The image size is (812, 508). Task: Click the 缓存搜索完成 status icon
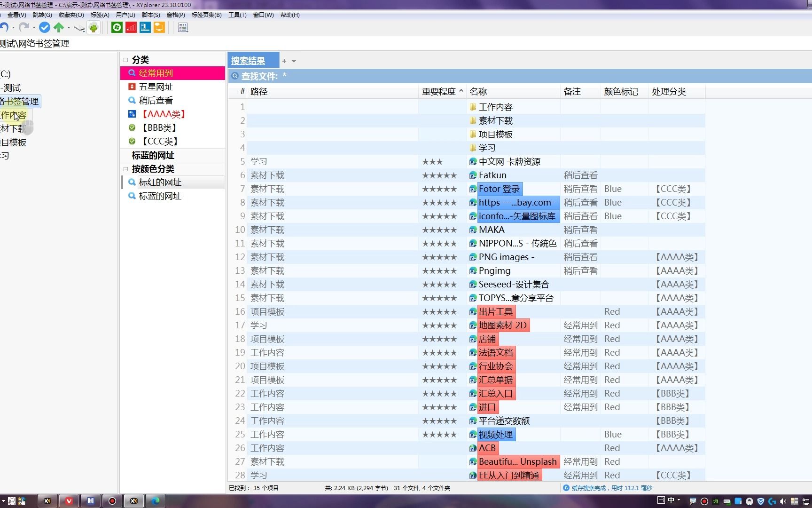(x=566, y=488)
